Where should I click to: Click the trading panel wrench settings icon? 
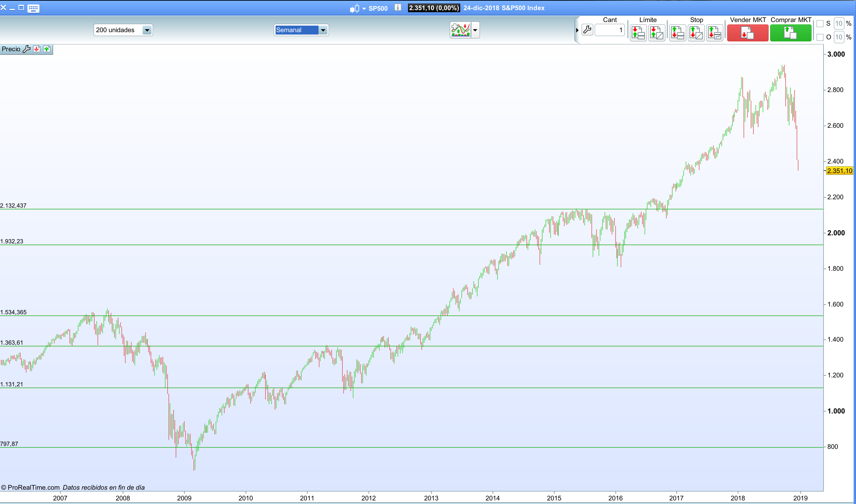(587, 30)
